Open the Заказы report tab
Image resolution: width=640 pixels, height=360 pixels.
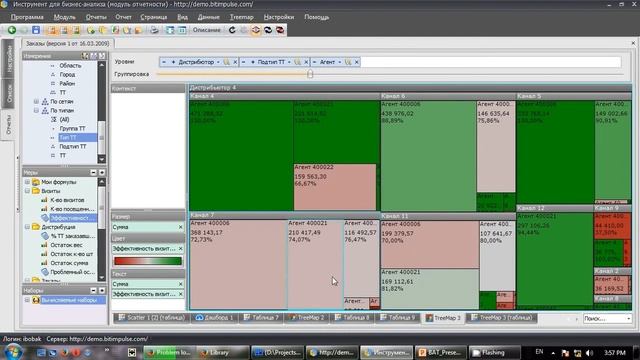[68, 43]
